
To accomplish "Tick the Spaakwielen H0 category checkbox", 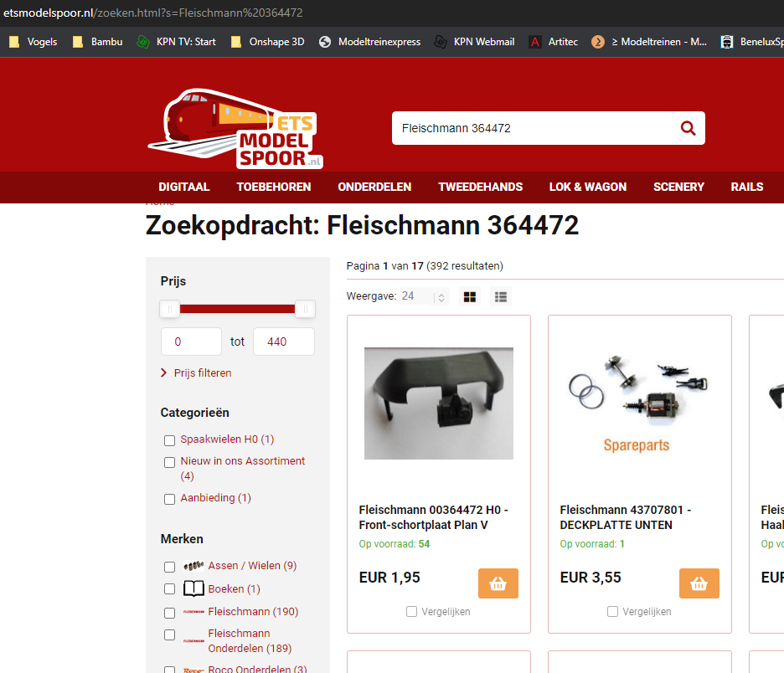I will coord(169,440).
